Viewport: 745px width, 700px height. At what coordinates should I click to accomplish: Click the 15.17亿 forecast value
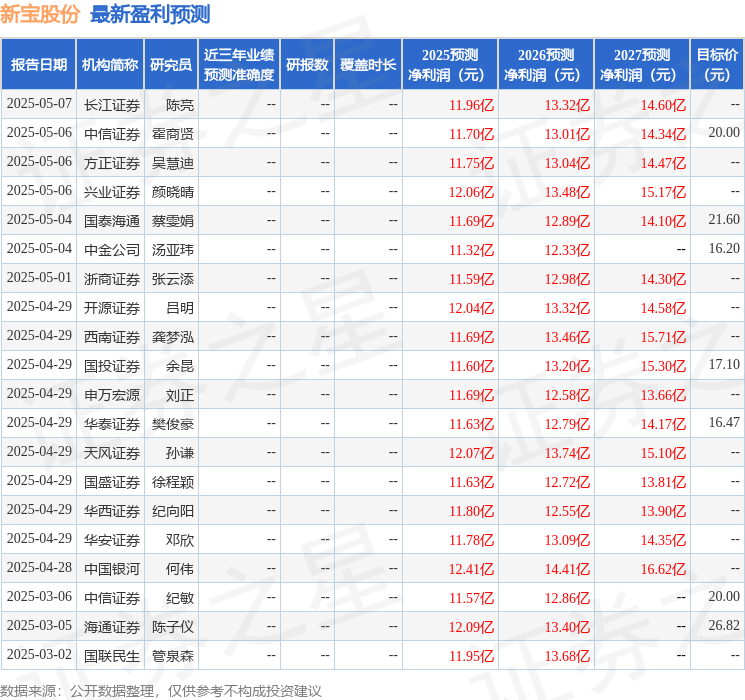663,192
